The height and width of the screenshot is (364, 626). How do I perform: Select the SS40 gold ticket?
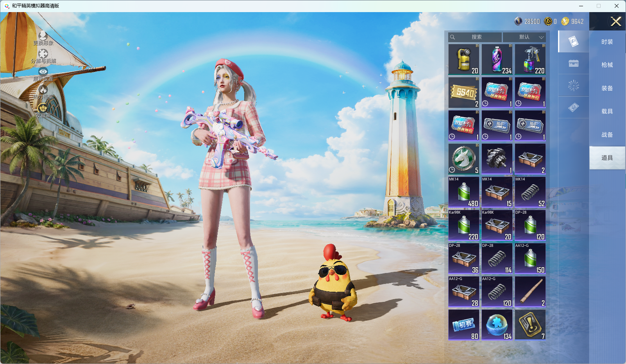[464, 93]
